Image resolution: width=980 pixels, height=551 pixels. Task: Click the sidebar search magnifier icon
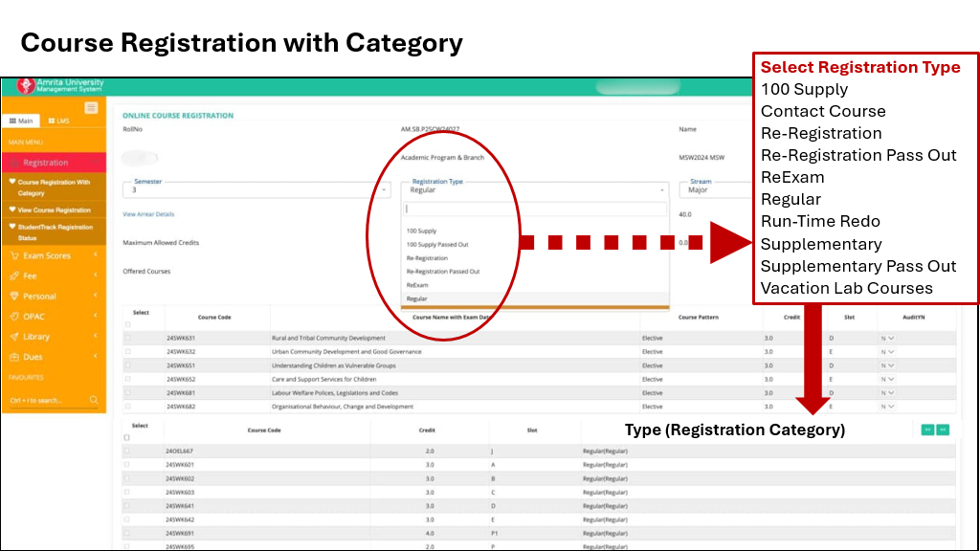tap(94, 400)
